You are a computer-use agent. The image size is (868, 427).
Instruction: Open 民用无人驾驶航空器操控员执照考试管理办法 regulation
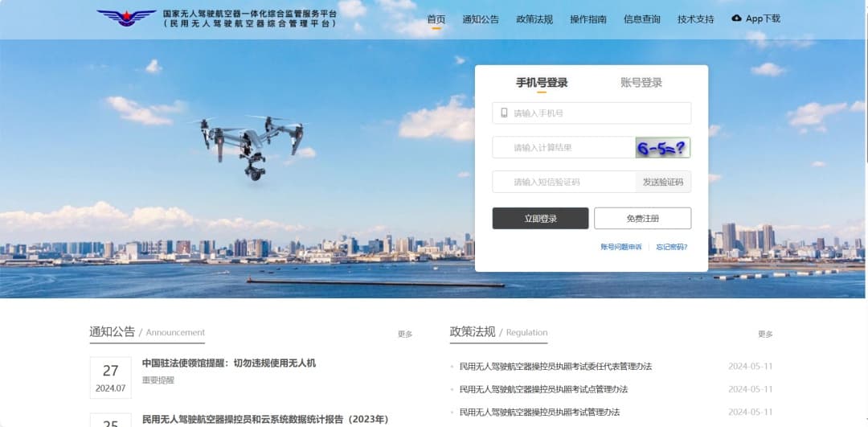click(x=540, y=412)
